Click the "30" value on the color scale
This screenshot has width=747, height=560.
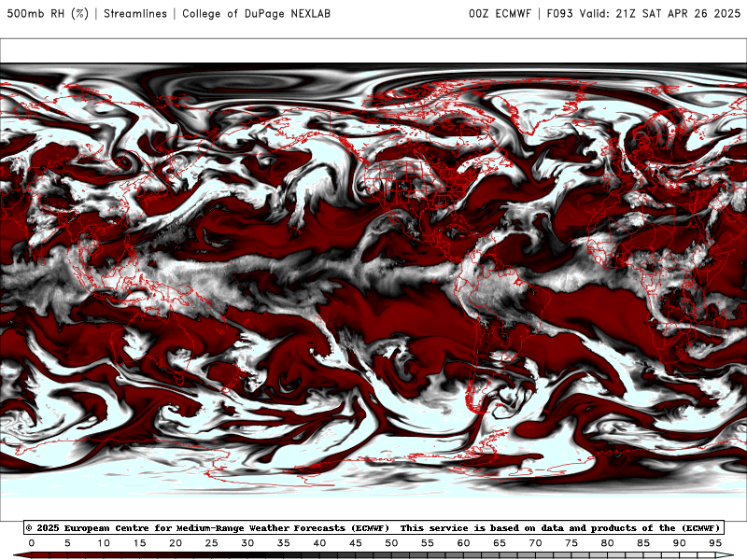(x=247, y=543)
